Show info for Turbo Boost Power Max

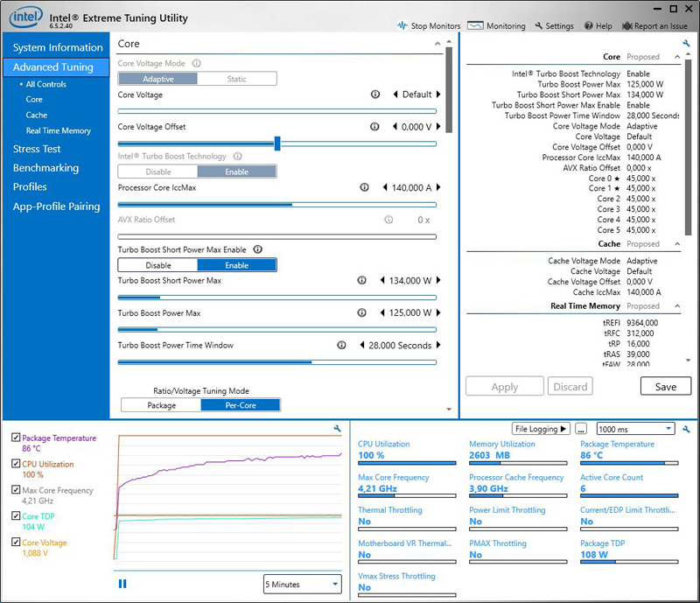click(361, 313)
